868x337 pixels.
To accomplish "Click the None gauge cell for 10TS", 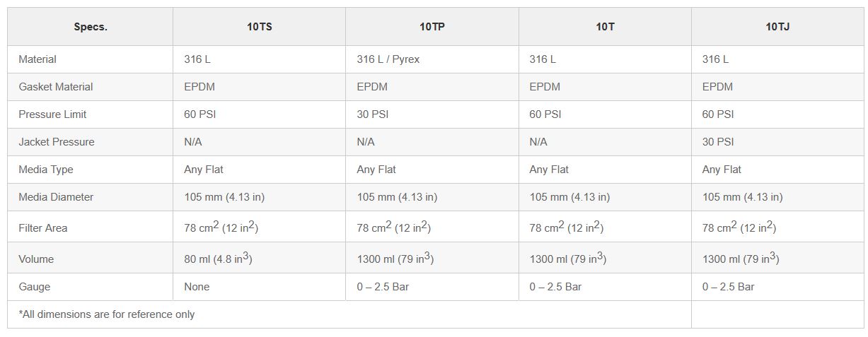I will point(197,287).
